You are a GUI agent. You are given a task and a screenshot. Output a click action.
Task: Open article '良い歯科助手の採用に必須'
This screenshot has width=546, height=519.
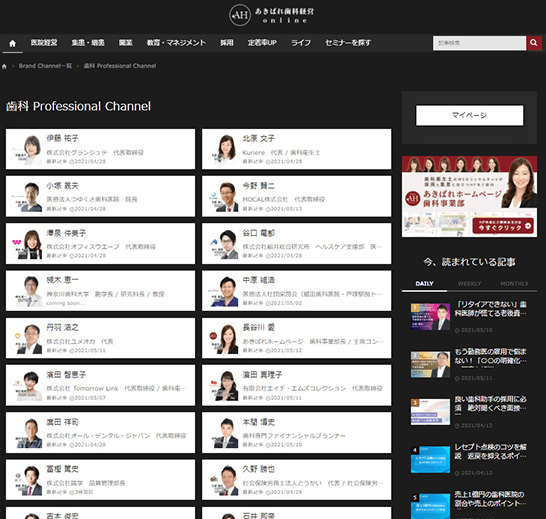click(x=491, y=404)
